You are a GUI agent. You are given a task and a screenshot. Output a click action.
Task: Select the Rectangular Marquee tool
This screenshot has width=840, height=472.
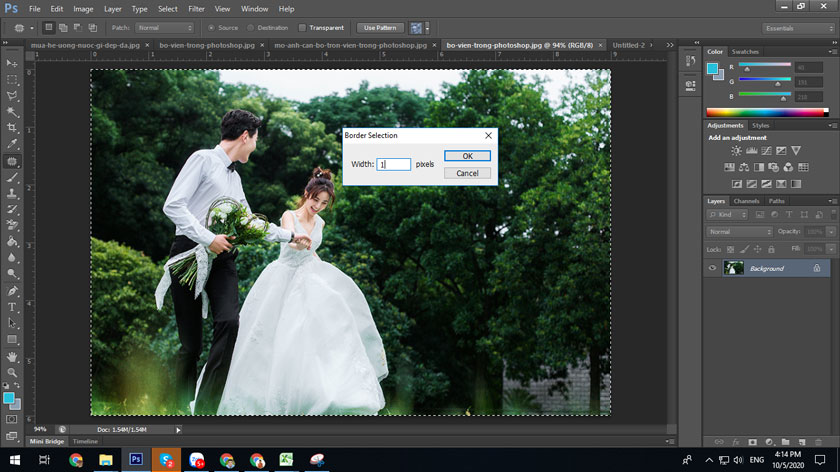pyautogui.click(x=12, y=80)
